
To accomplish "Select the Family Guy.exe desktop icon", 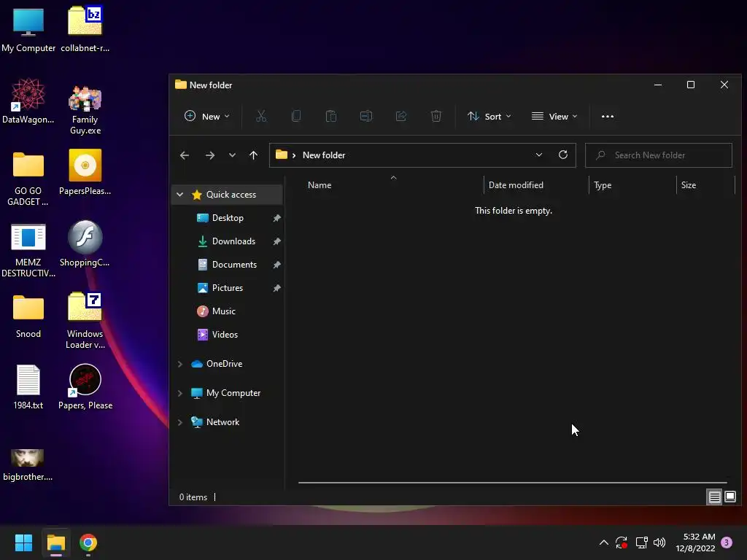I will click(85, 109).
